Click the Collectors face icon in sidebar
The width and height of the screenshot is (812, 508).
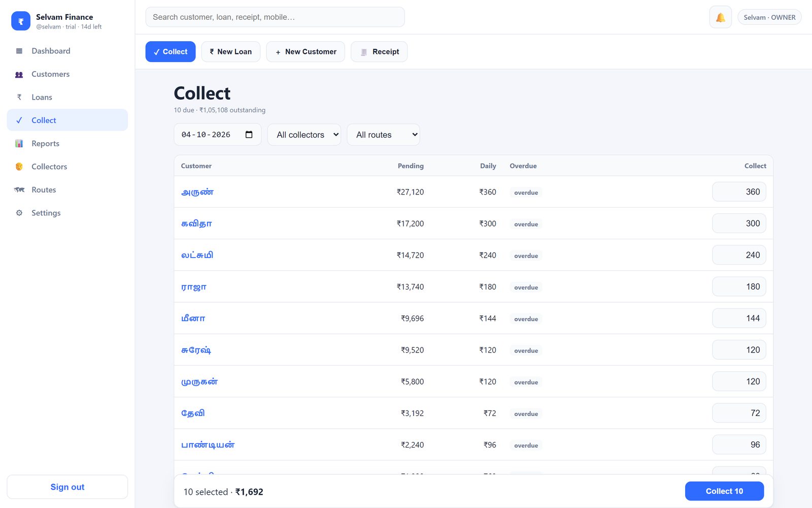[x=19, y=167]
